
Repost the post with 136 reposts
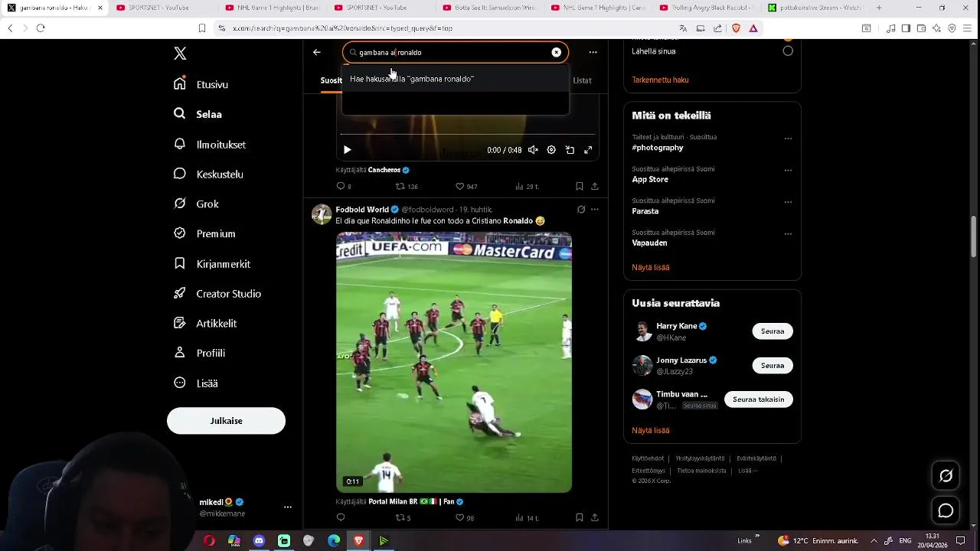point(406,186)
